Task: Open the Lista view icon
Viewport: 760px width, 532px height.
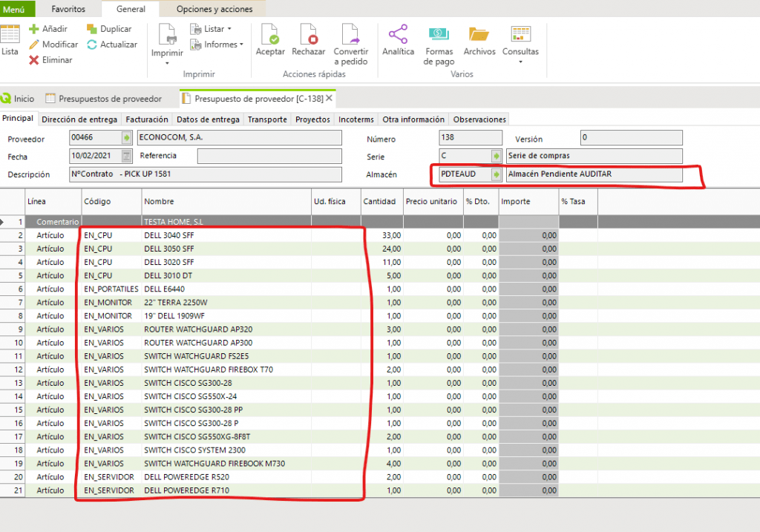Action: click(x=10, y=34)
